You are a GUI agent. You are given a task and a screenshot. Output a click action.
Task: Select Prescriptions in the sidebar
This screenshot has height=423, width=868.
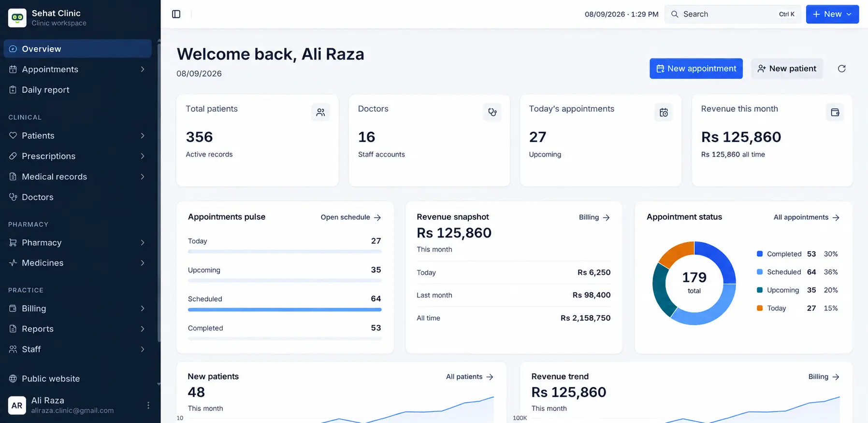click(77, 156)
